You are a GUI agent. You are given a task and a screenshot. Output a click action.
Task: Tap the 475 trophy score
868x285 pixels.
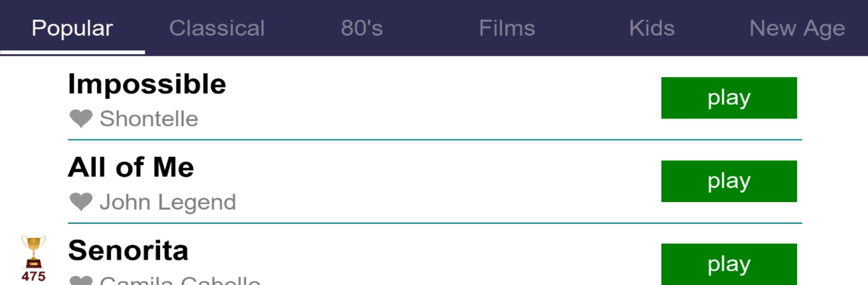click(33, 276)
